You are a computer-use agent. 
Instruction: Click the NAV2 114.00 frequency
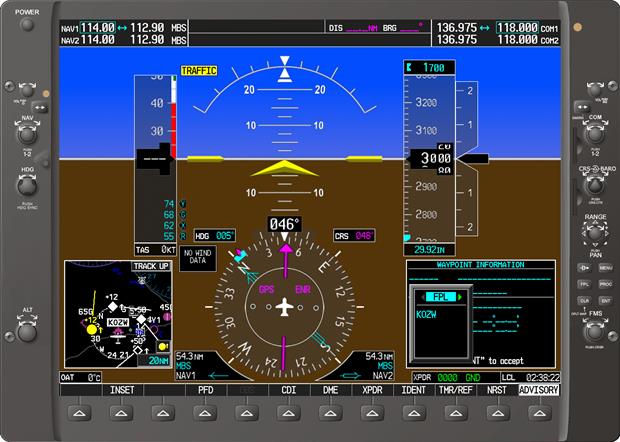[x=98, y=40]
